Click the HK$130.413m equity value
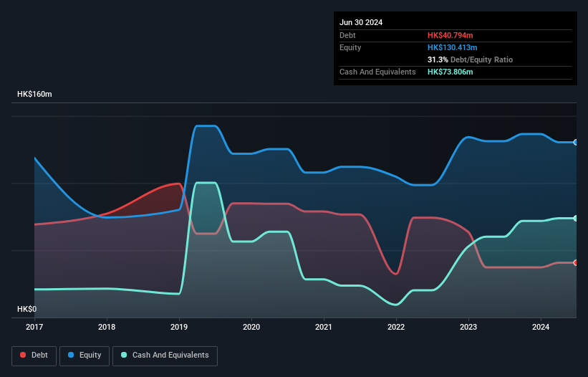 (452, 47)
